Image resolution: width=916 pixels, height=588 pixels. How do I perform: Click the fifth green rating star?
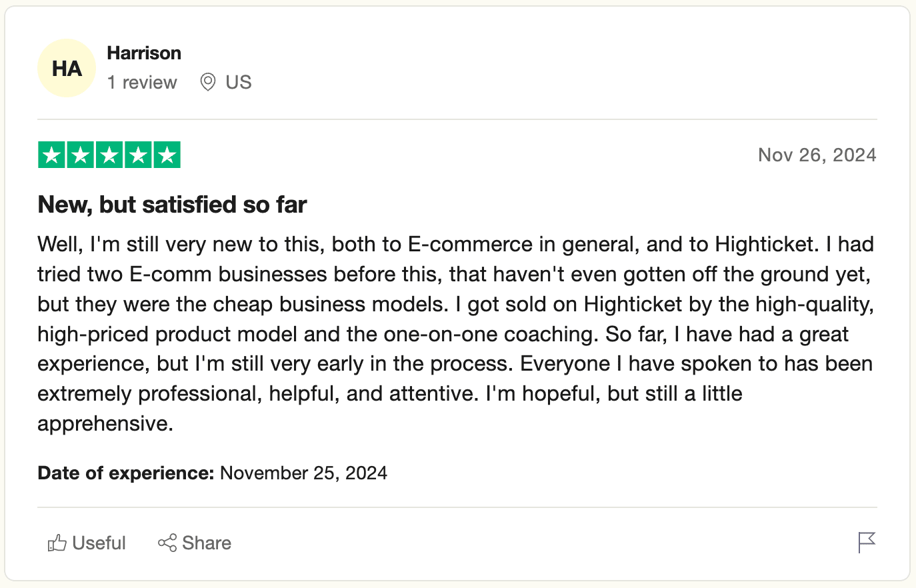tap(167, 155)
